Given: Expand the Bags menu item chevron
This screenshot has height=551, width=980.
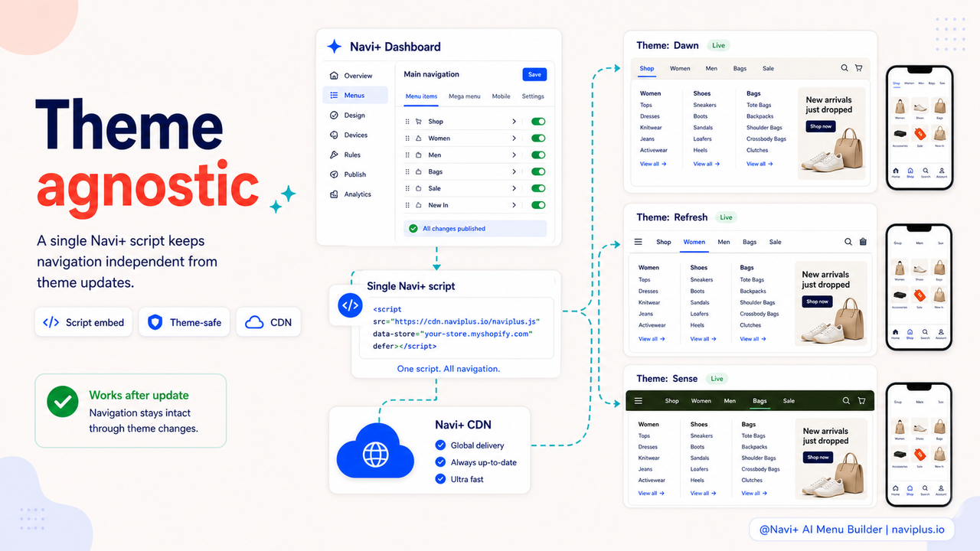Looking at the screenshot, I should [x=514, y=172].
